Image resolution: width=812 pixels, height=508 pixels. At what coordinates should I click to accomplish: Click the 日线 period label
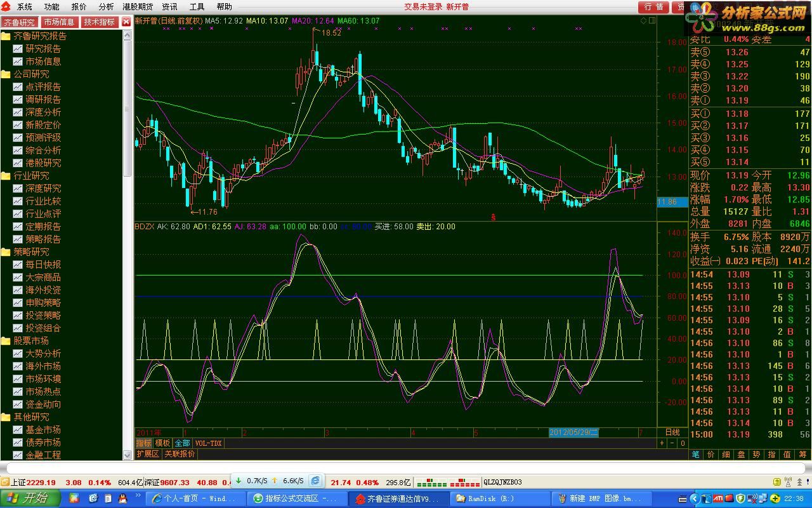pyautogui.click(x=672, y=432)
